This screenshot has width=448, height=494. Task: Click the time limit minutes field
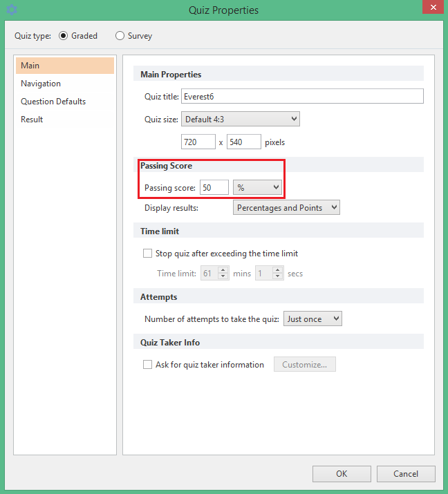click(x=209, y=273)
